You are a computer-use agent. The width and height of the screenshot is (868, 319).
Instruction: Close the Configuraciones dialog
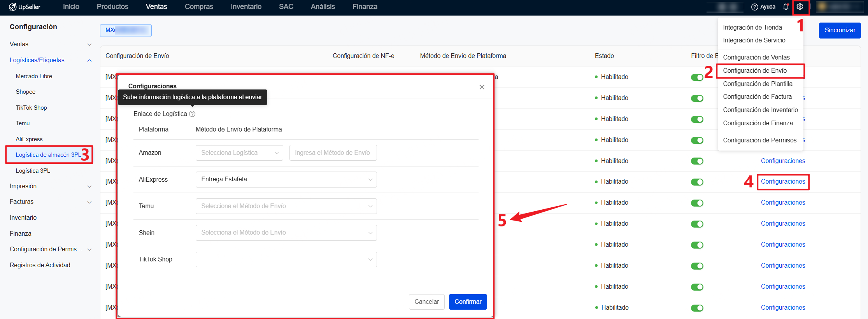tap(482, 87)
